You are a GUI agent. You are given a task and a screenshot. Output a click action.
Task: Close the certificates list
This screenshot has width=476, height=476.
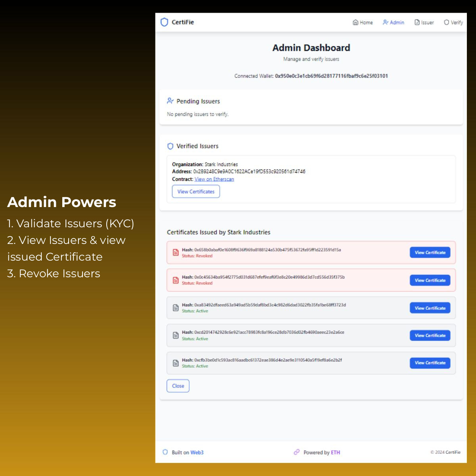point(178,386)
